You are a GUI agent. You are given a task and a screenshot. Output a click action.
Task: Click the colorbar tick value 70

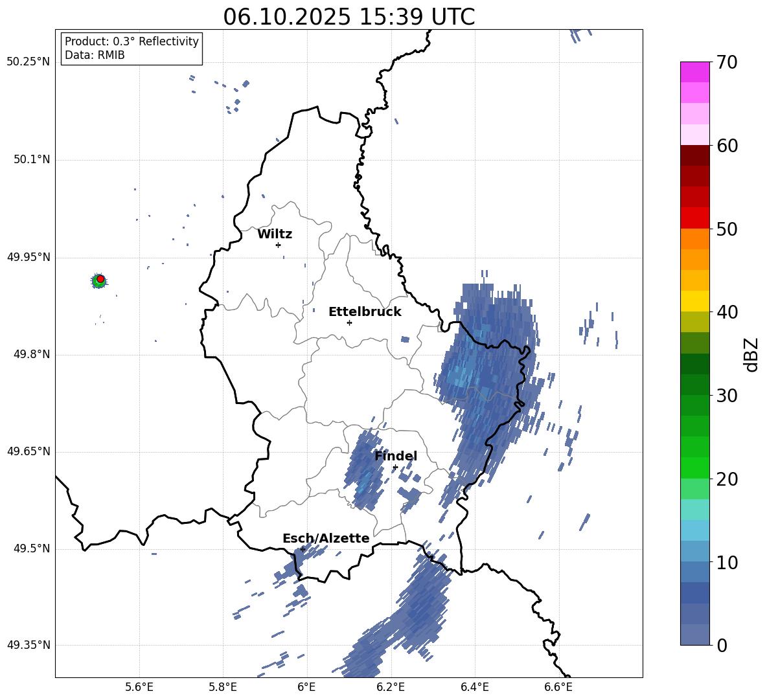pos(727,63)
